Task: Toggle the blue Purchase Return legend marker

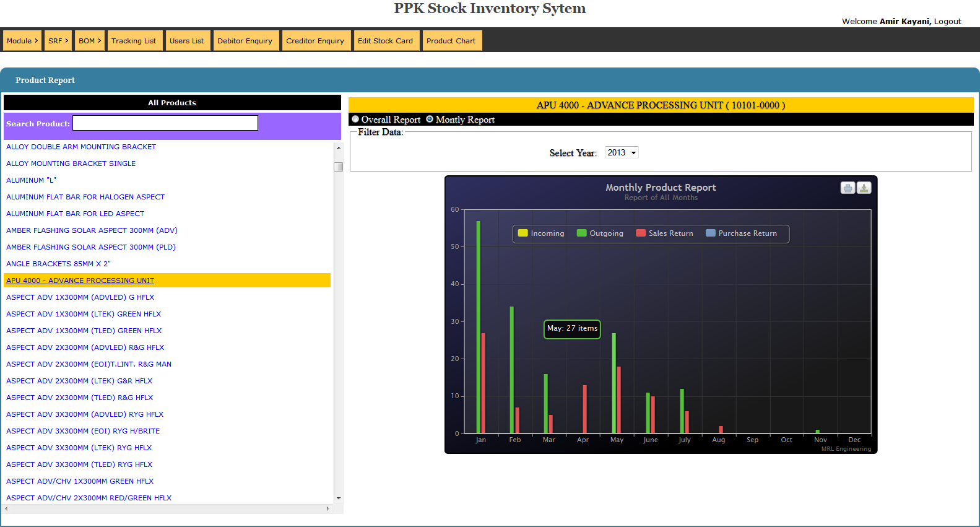Action: pyautogui.click(x=711, y=233)
